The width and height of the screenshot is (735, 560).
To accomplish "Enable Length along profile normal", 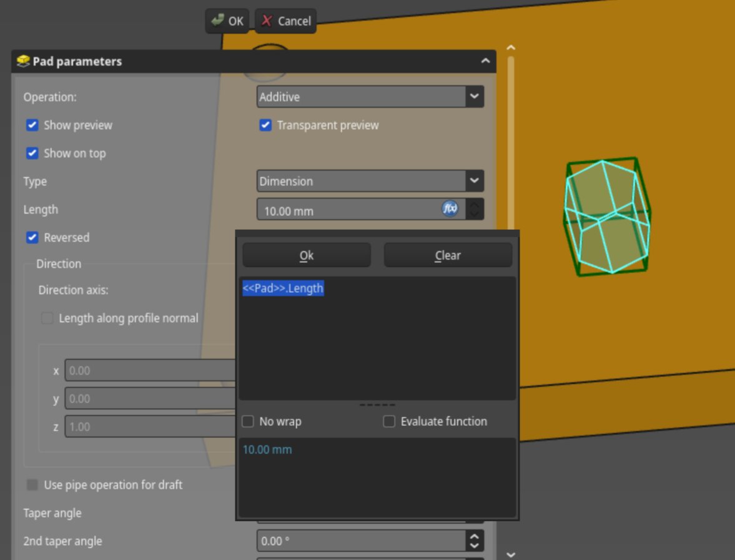I will click(47, 318).
